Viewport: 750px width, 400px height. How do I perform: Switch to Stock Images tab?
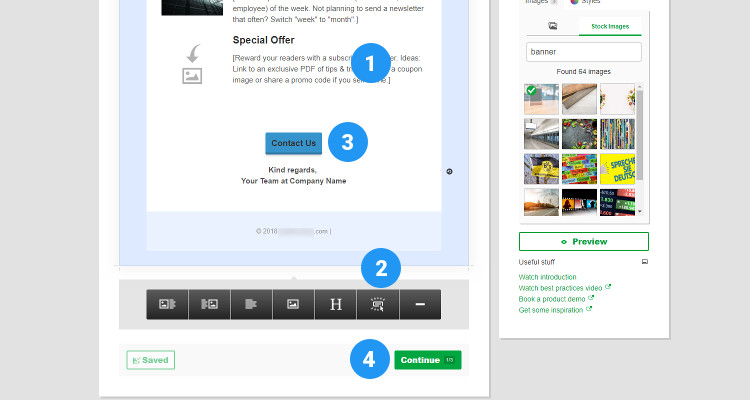tap(610, 26)
